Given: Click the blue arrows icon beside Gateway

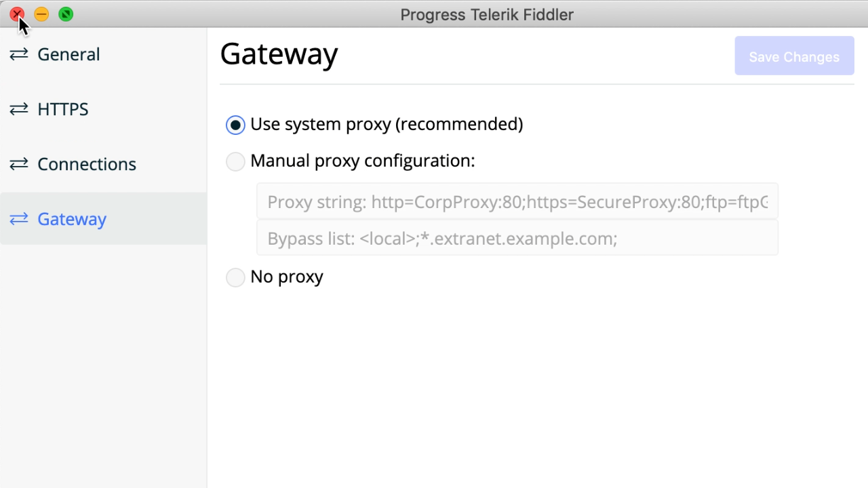Looking at the screenshot, I should [19, 219].
